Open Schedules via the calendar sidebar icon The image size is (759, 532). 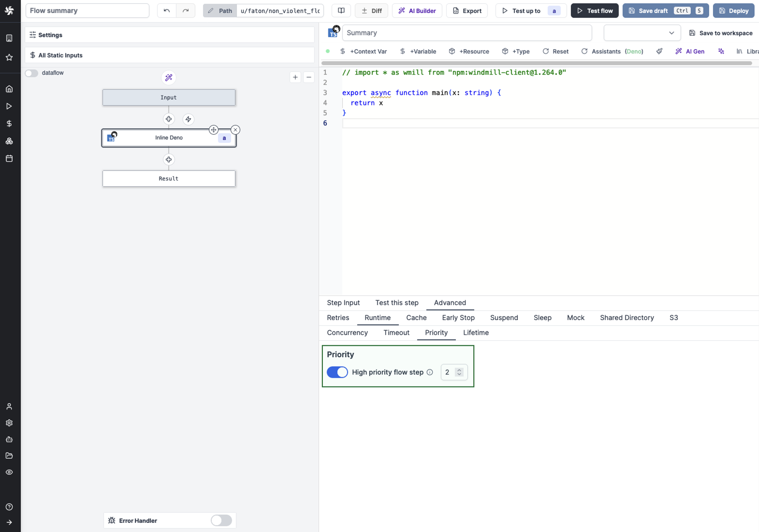coord(9,158)
